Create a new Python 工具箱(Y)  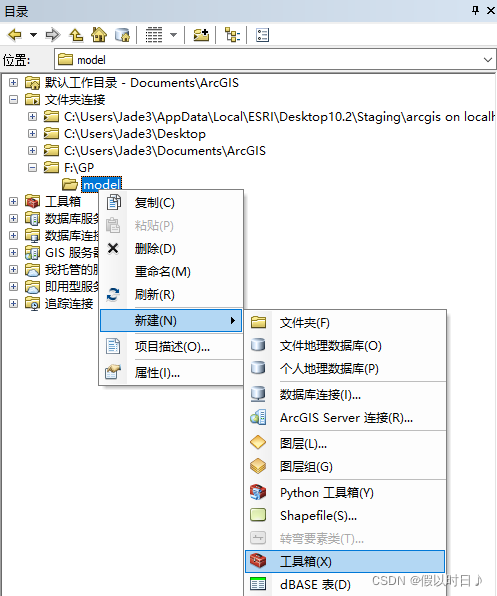point(345,493)
